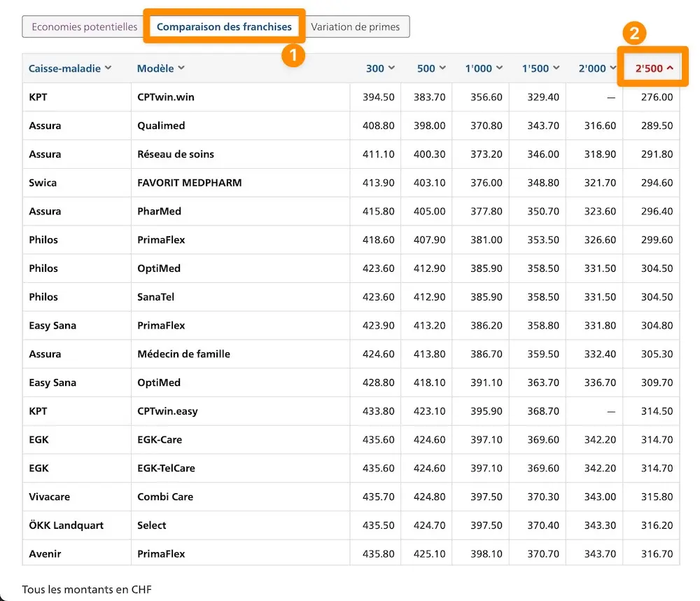Viewport: 700px width, 601px height.
Task: Select Combi Care model
Action: coord(165,497)
